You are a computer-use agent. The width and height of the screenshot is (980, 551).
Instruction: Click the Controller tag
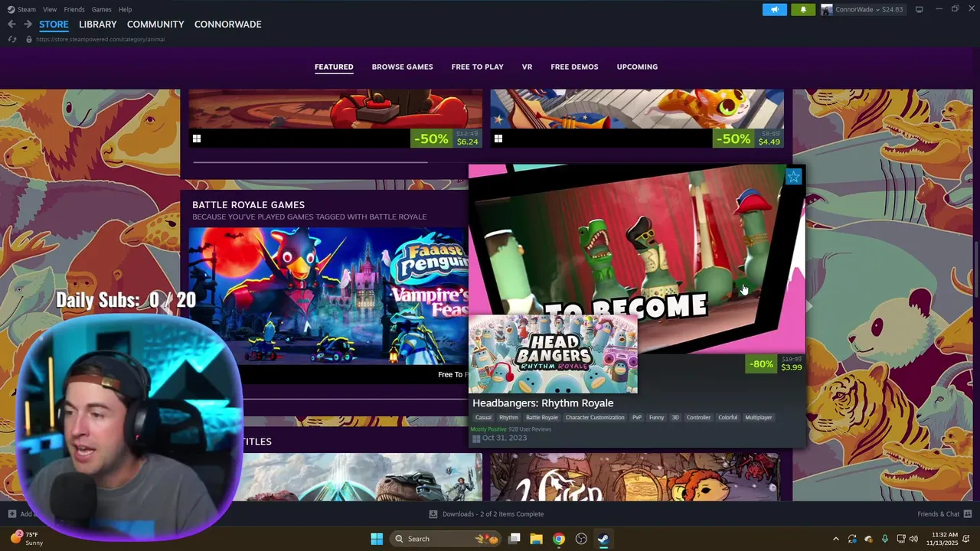698,418
